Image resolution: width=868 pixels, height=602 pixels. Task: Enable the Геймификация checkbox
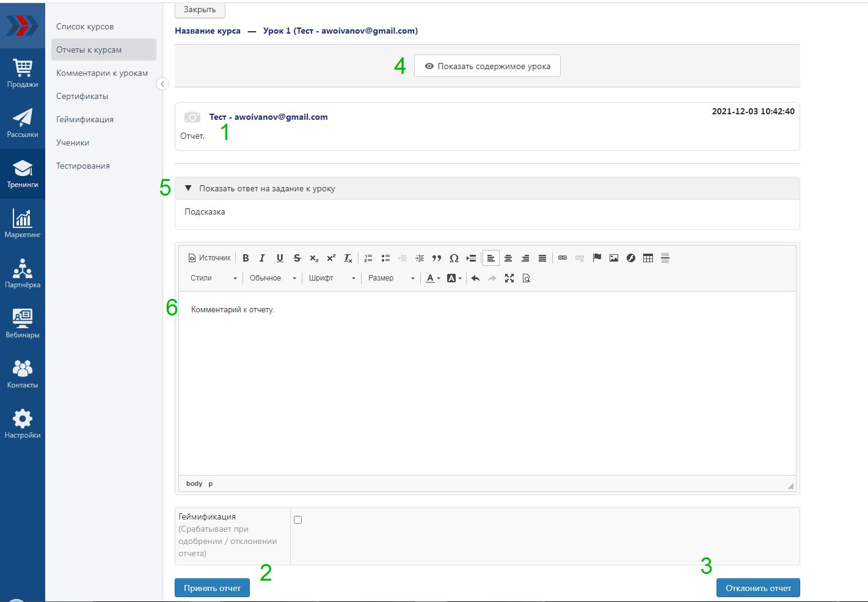point(298,519)
